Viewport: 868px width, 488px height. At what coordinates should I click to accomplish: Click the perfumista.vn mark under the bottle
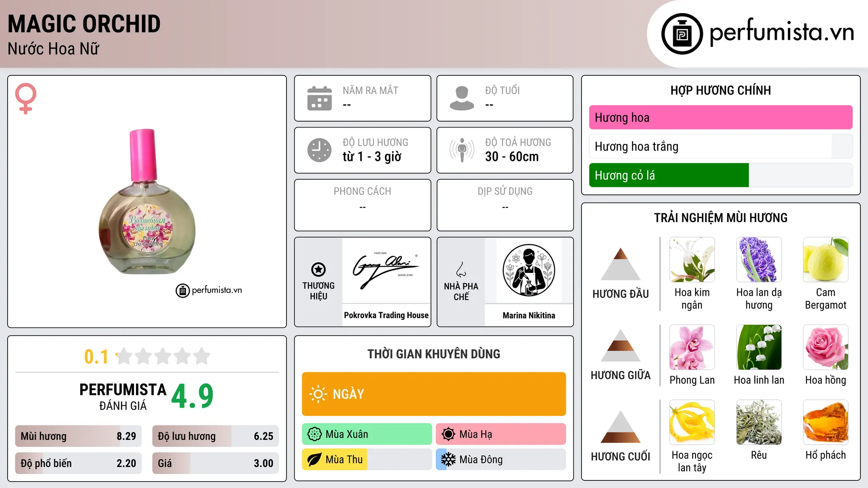(209, 290)
